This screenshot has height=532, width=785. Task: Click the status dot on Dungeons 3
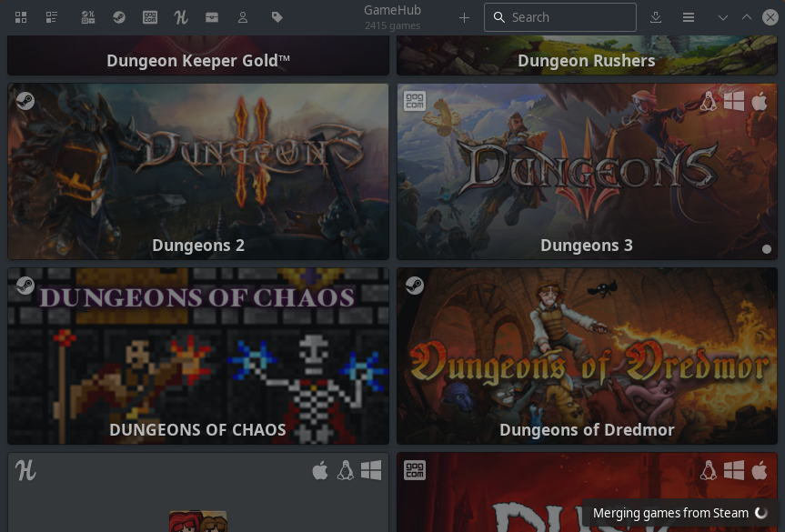click(x=767, y=249)
